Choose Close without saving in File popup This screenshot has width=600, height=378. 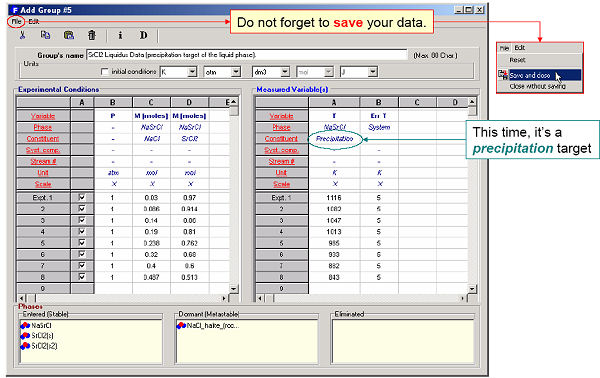point(537,86)
